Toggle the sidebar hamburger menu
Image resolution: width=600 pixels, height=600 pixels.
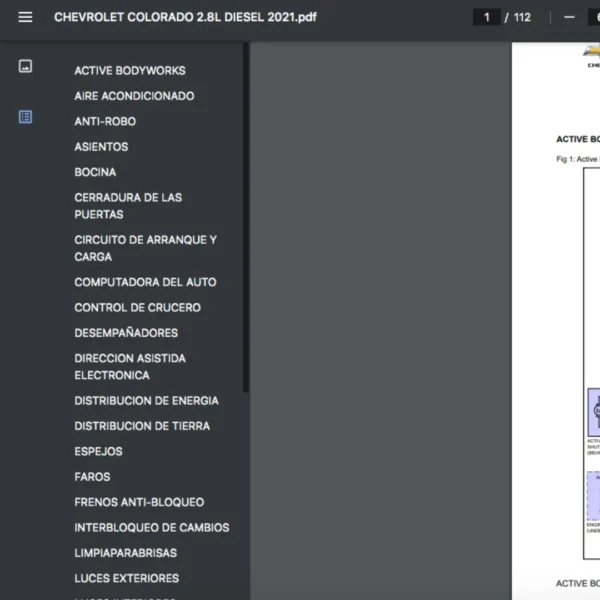(25, 17)
